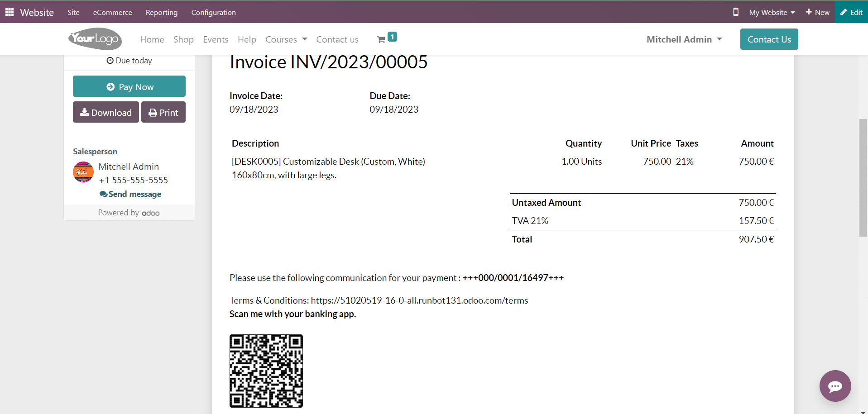This screenshot has width=868, height=414.
Task: Click the Website app title
Action: [x=37, y=12]
